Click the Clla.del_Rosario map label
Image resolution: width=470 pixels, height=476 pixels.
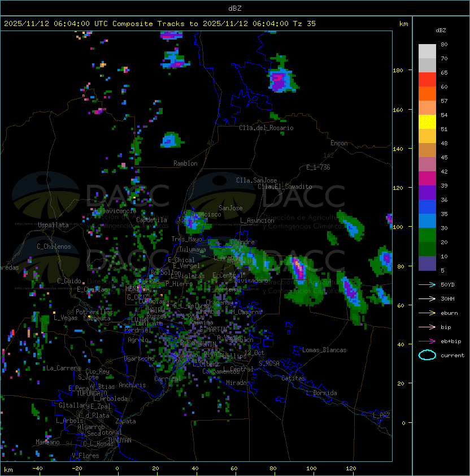[266, 128]
